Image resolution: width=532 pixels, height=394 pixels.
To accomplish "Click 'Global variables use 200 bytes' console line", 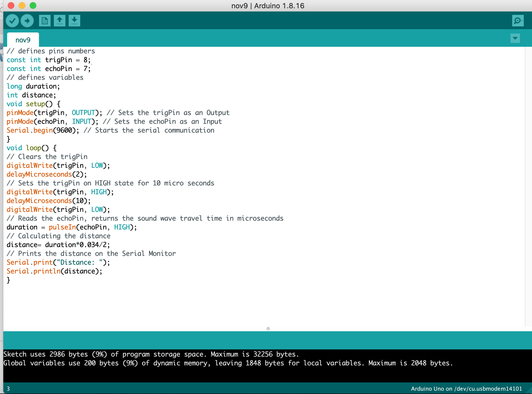I will (228, 363).
